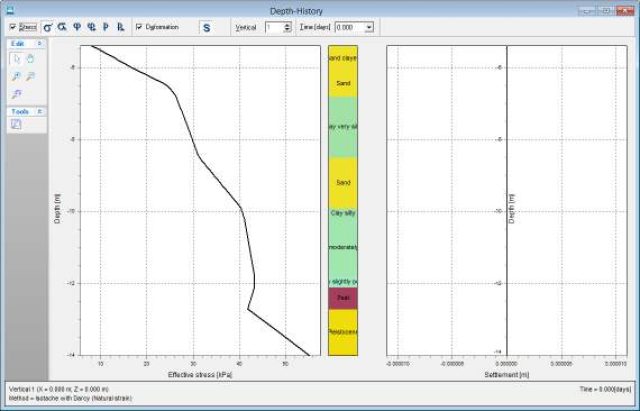Select the phi hydraulic head icon
The image size is (640, 411).
(77, 27)
